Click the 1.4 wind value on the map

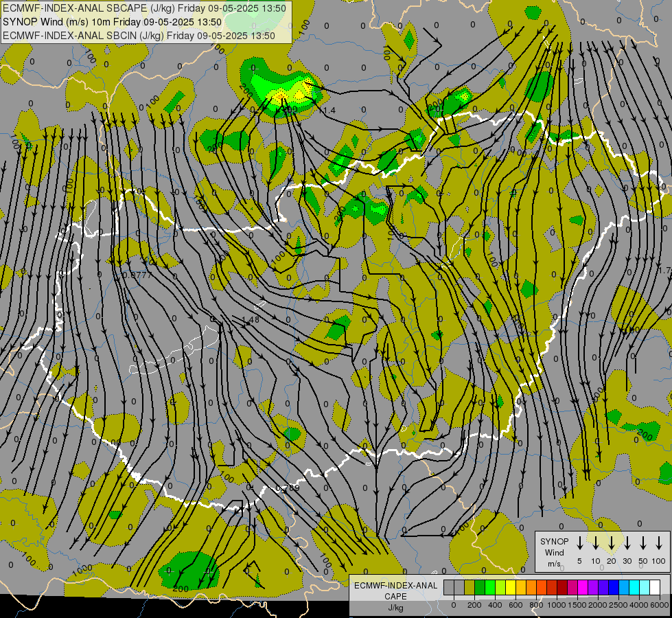click(327, 111)
